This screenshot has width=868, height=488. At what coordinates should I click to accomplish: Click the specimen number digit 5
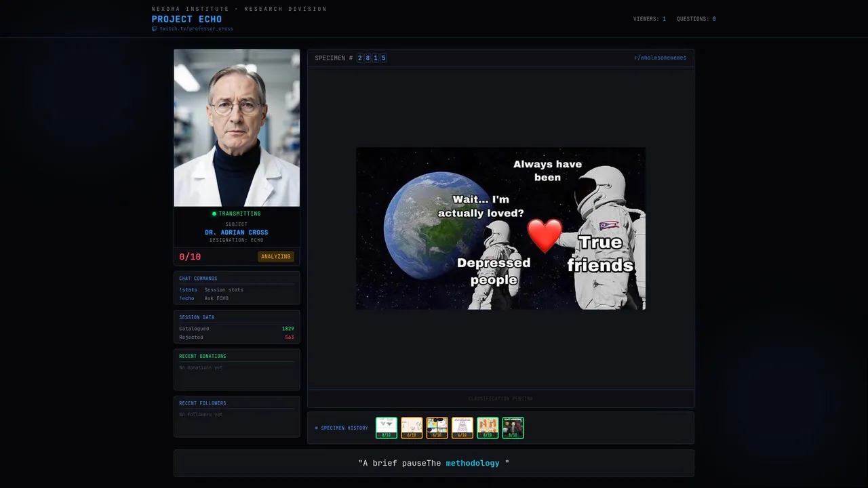[x=383, y=58]
